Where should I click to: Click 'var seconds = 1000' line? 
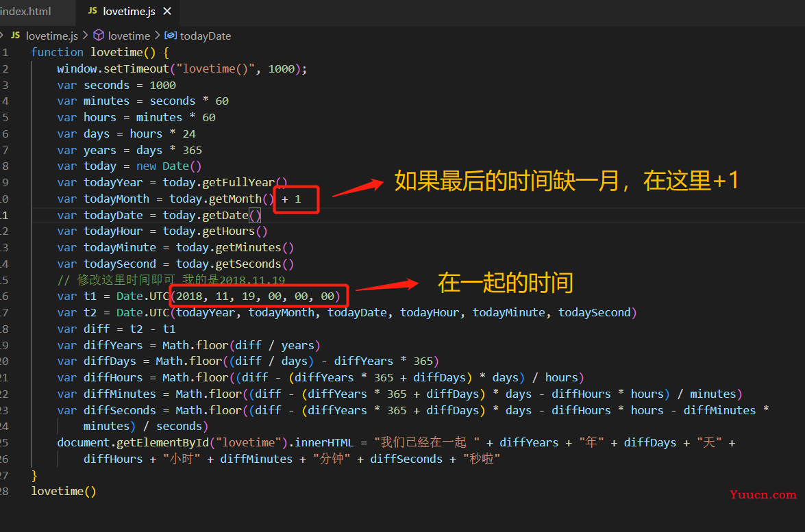[x=116, y=85]
